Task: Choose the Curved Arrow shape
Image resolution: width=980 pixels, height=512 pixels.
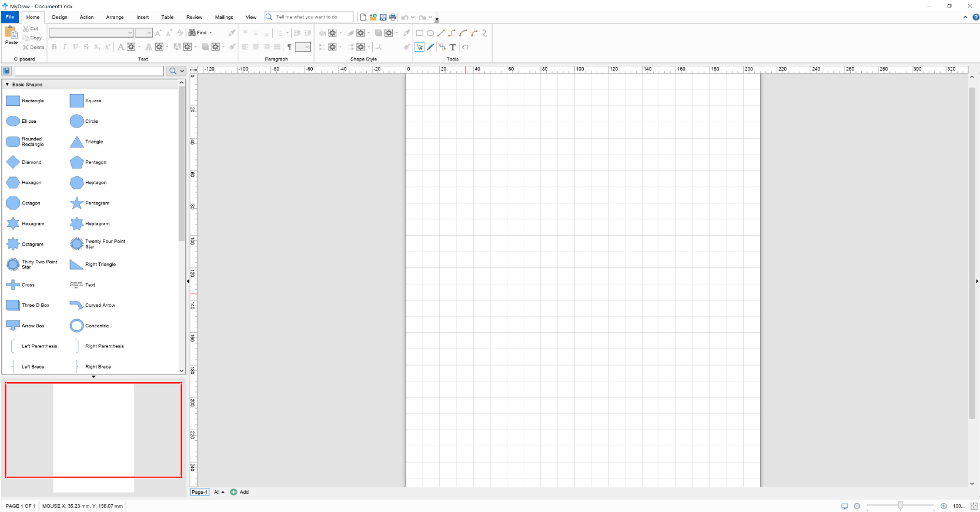Action: pos(76,305)
